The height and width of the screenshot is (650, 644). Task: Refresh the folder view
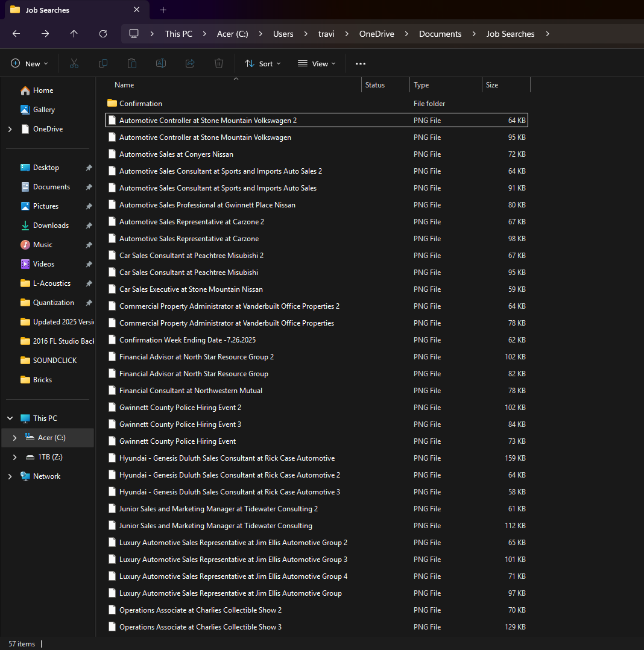point(103,34)
